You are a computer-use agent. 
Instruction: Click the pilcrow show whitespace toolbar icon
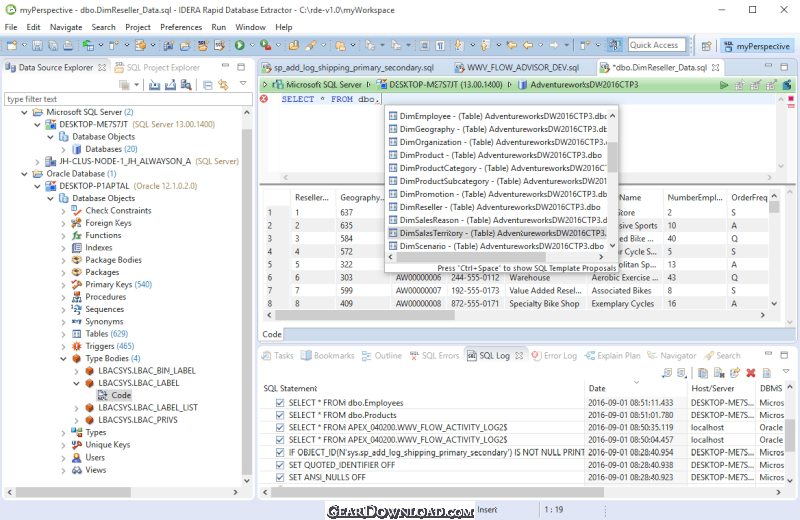tap(440, 46)
